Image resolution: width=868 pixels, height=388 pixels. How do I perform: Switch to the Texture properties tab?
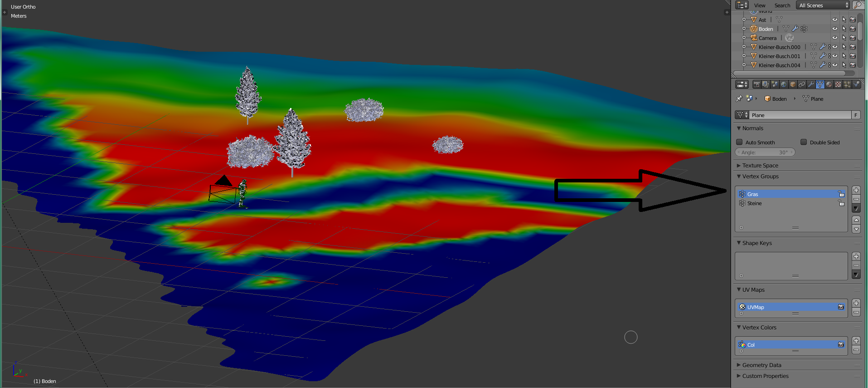pos(838,84)
